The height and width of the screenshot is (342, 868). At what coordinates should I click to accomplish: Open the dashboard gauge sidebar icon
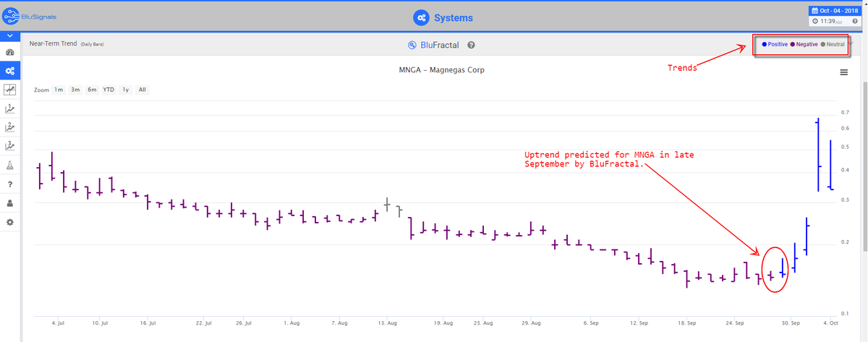[x=10, y=53]
